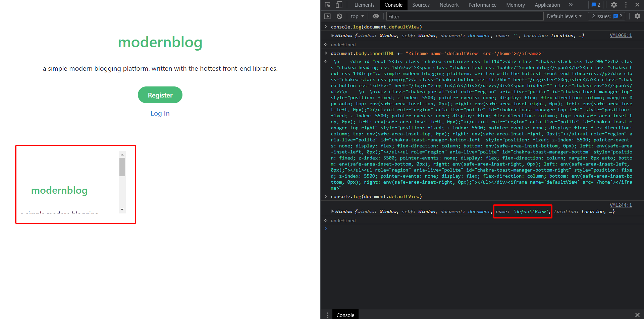
Task: Toggle the device toolbar
Action: [339, 5]
